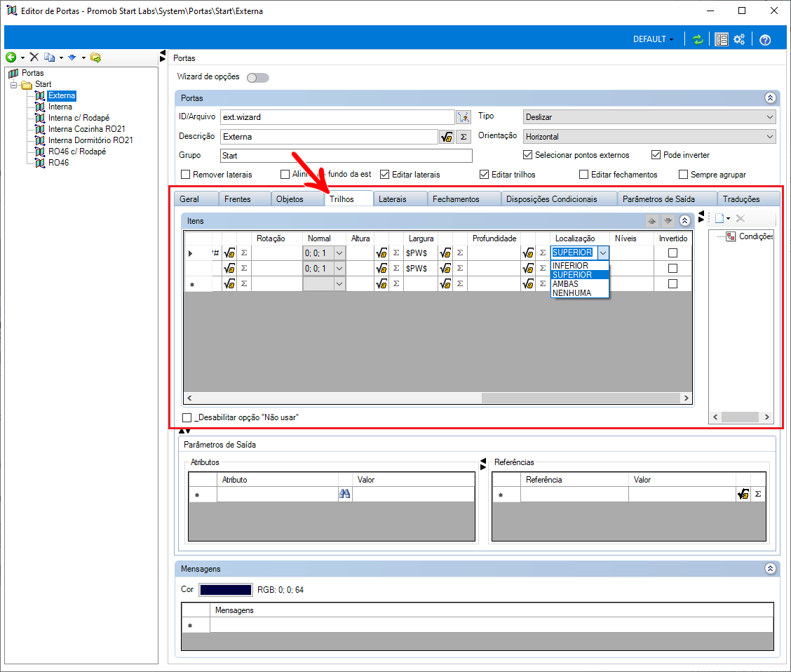The height and width of the screenshot is (672, 791).
Task: Open the list panel icon in the blue bar
Action: coord(722,39)
